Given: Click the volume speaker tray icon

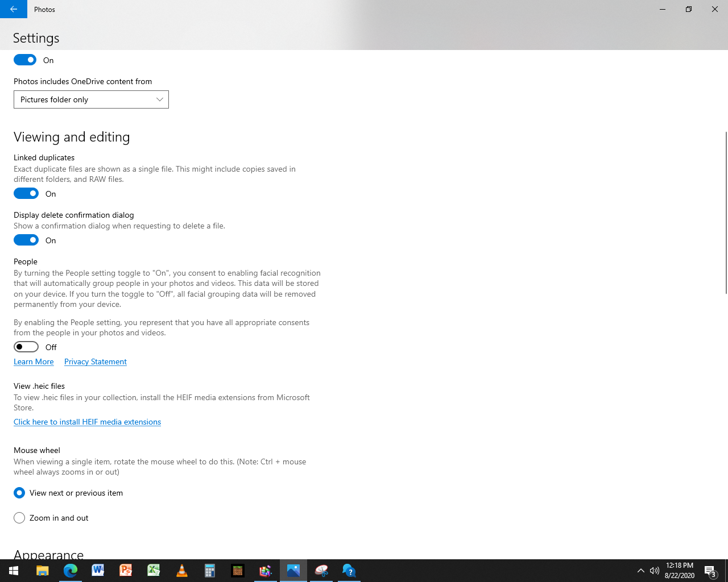Looking at the screenshot, I should tap(655, 571).
